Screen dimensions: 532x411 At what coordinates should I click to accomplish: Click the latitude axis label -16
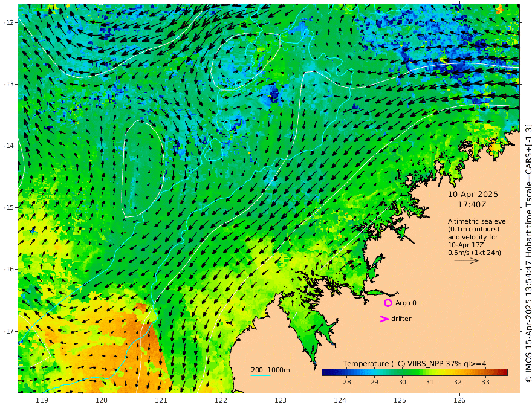pyautogui.click(x=9, y=269)
